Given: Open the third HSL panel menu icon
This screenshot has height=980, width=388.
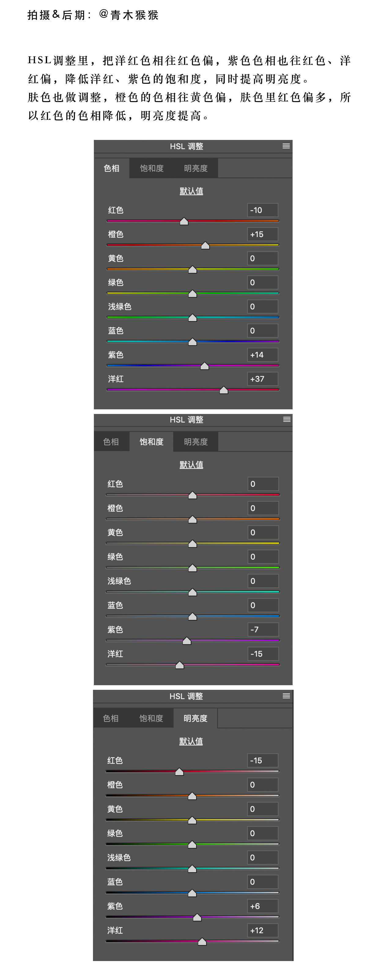Looking at the screenshot, I should [286, 696].
